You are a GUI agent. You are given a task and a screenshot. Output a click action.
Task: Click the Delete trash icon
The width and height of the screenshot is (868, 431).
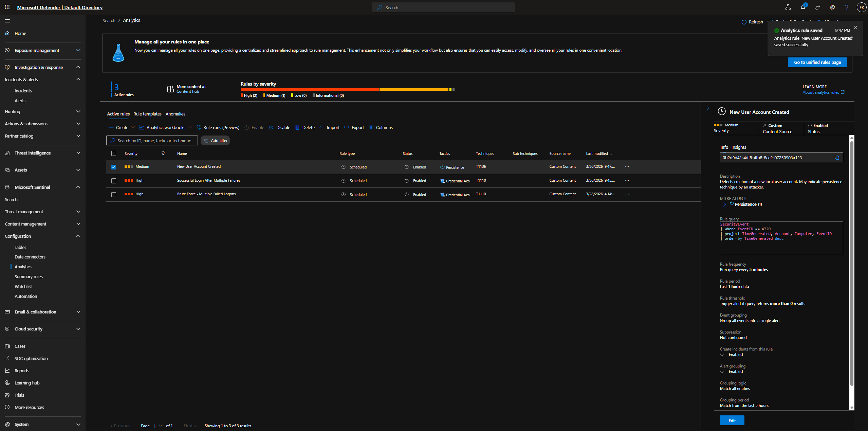[297, 127]
